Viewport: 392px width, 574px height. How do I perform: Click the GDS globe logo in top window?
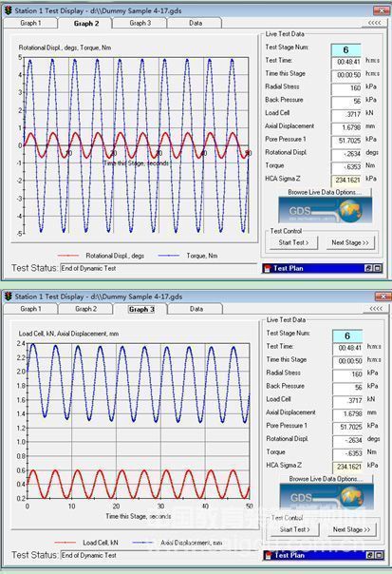(x=325, y=210)
